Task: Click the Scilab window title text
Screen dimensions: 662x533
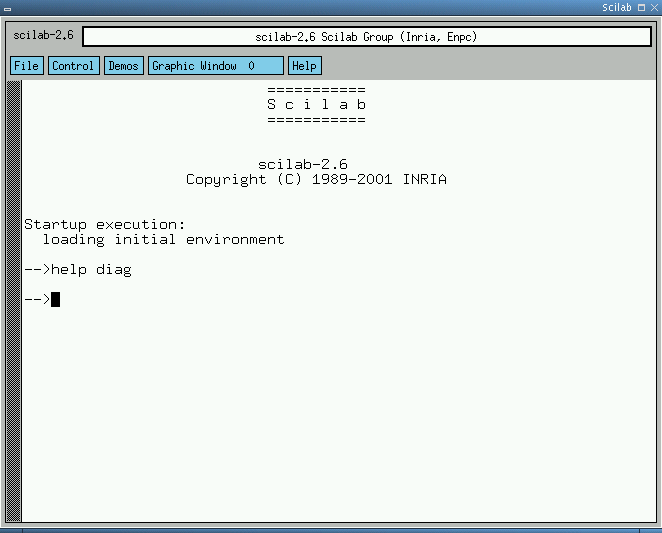Action: pyautogui.click(x=616, y=7)
